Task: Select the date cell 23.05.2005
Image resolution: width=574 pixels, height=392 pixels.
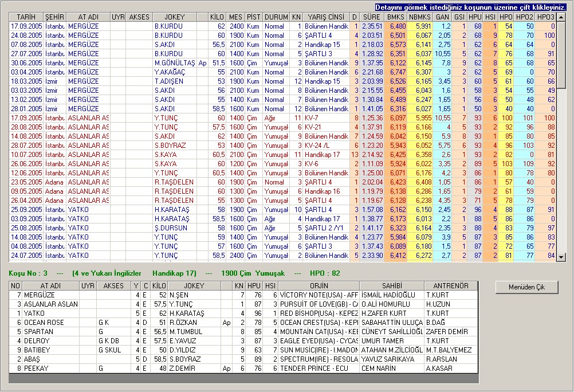Action: [26, 182]
